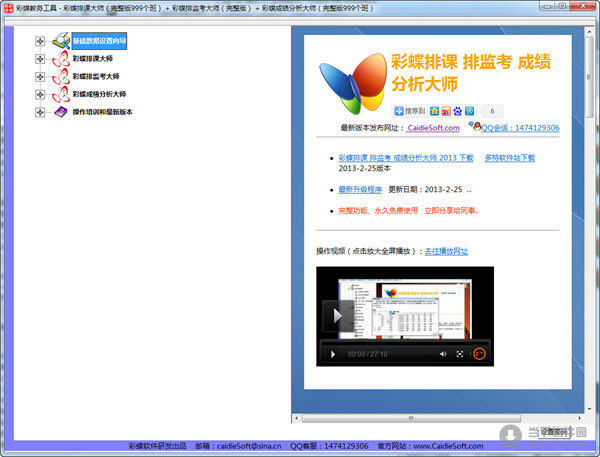The height and width of the screenshot is (457, 600).
Task: Click the large play overlay on the video
Action: (x=338, y=316)
